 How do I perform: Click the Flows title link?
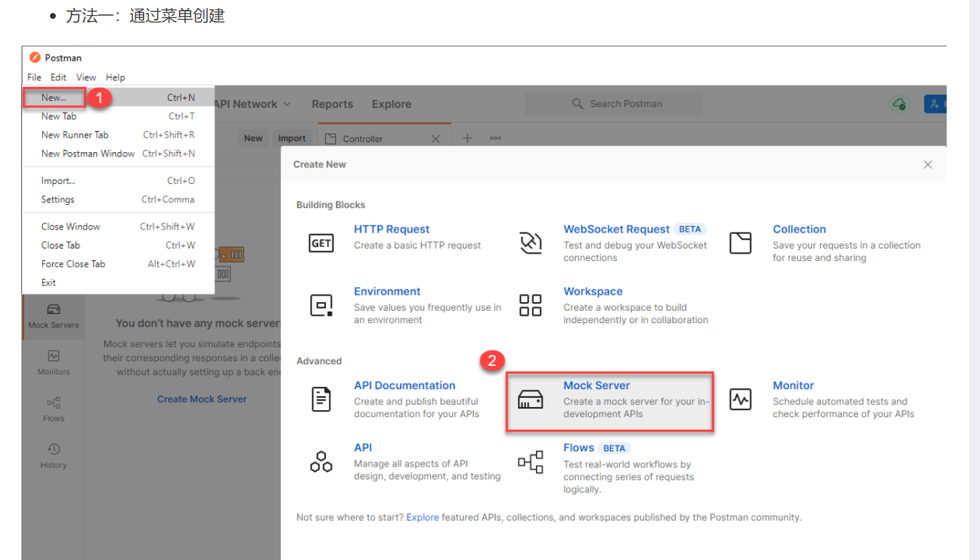[x=579, y=448]
